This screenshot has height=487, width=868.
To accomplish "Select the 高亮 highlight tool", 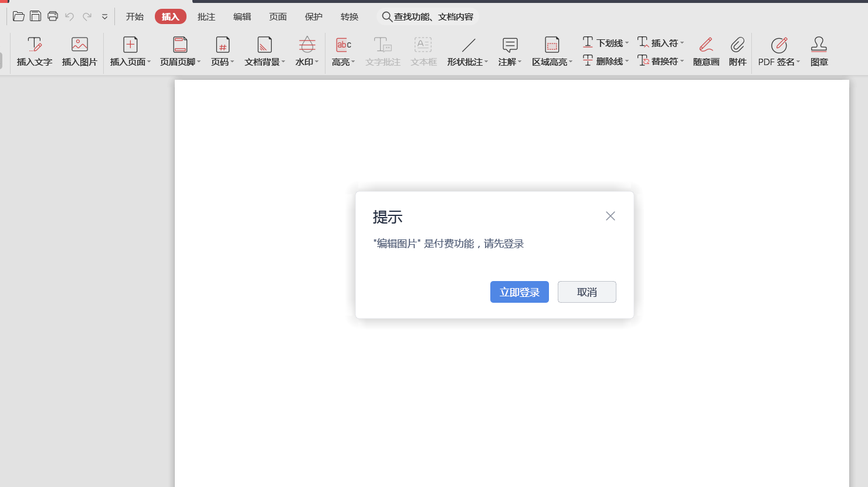I will [343, 52].
